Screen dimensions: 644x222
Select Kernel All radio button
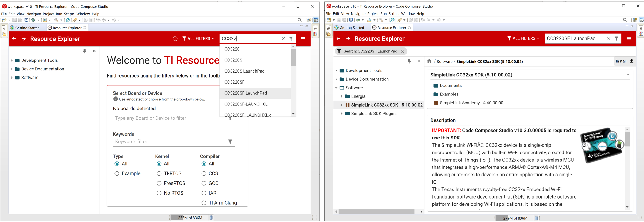point(159,164)
